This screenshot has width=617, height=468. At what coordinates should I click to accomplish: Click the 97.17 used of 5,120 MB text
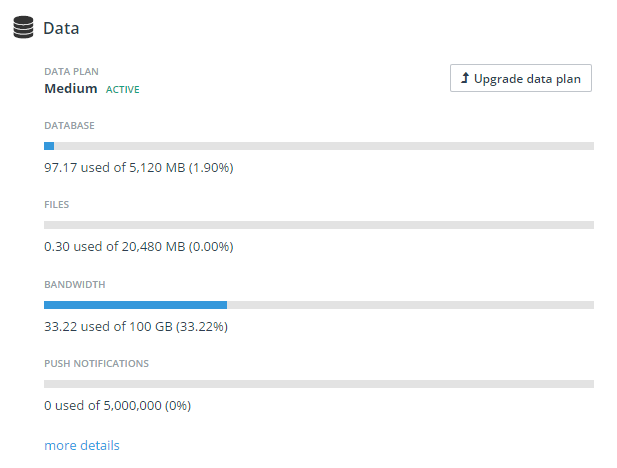(138, 167)
